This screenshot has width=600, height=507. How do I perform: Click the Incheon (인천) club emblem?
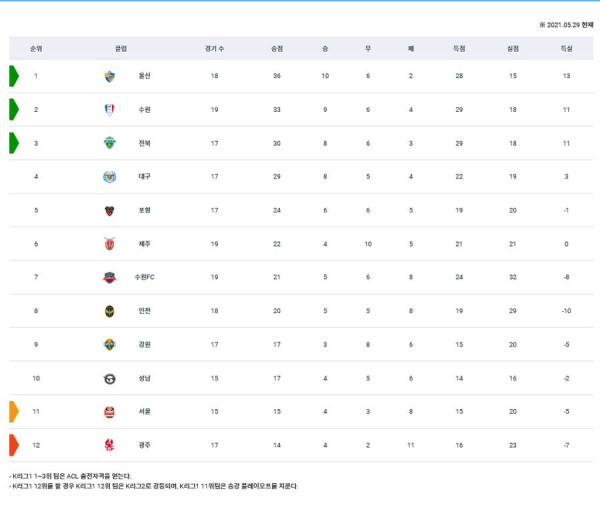coord(109,311)
